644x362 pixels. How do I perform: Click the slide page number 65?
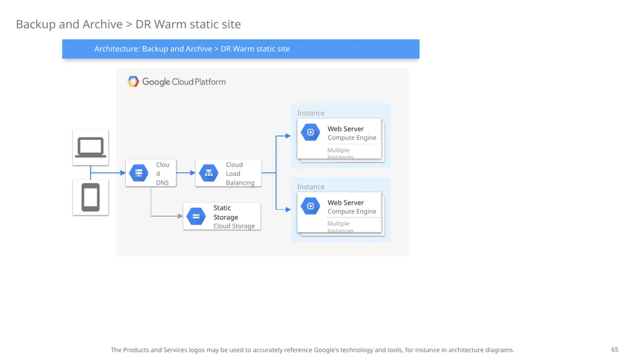click(615, 349)
